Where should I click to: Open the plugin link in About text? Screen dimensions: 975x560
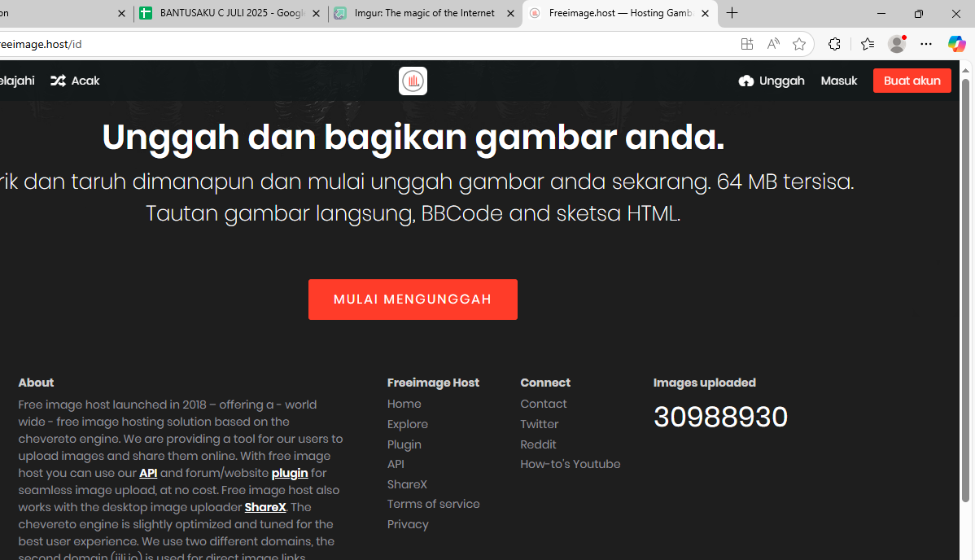[x=290, y=473]
